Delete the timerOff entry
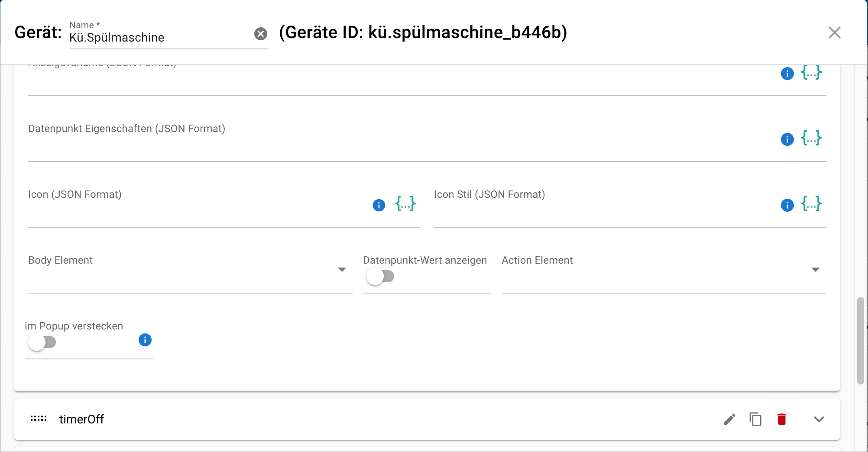 pyautogui.click(x=782, y=419)
